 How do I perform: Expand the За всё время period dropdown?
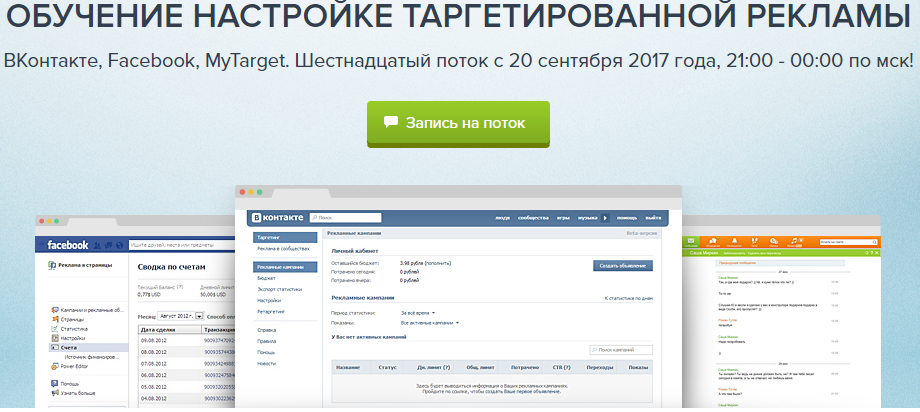tap(420, 314)
